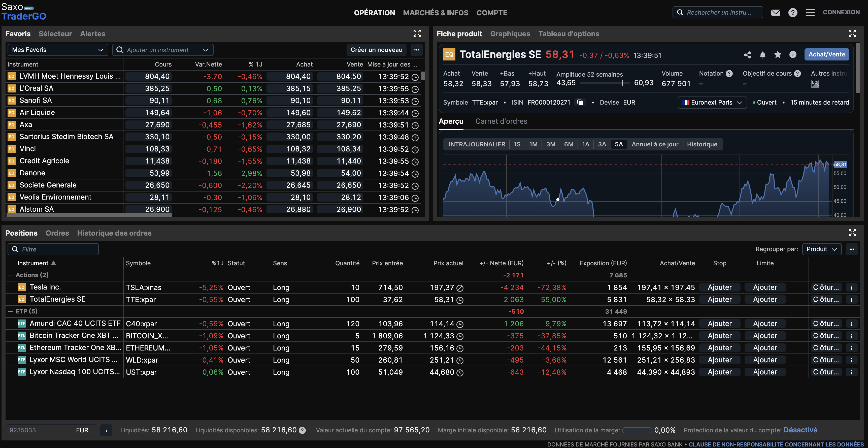Maximize the Favoris panel
Screen dimensions: 868x448
click(417, 33)
